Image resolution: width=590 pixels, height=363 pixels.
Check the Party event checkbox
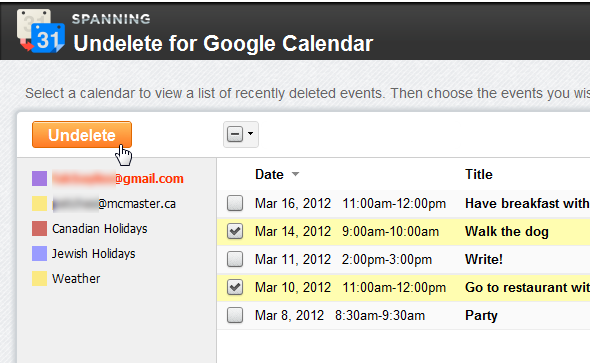pos(235,315)
